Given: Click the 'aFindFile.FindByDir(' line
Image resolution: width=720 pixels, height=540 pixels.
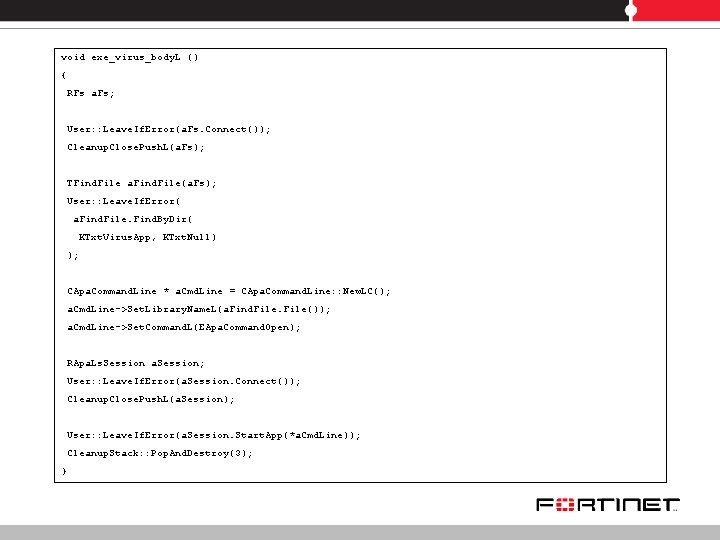Looking at the screenshot, I should pos(133,219).
